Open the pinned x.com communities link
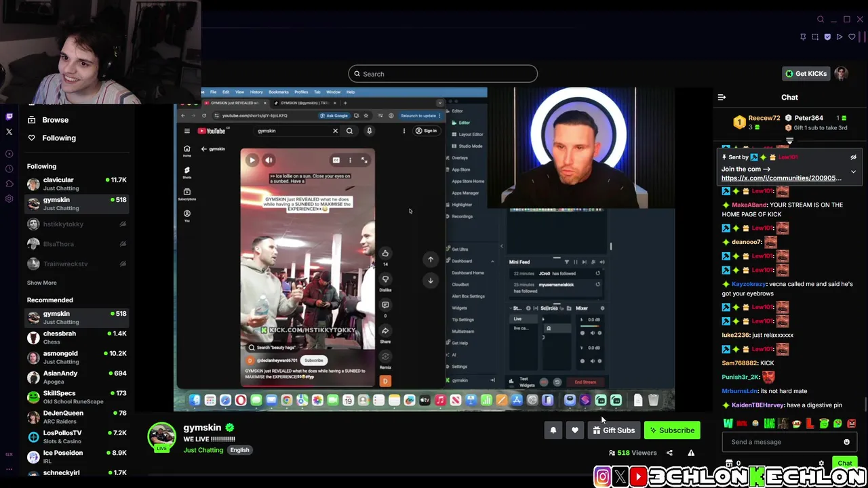The height and width of the screenshot is (488, 868). pos(781,178)
